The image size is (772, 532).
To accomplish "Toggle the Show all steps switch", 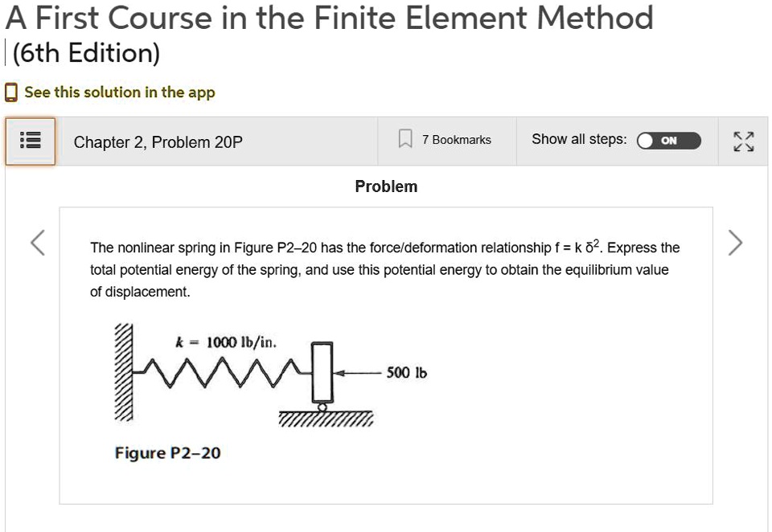I will (668, 141).
